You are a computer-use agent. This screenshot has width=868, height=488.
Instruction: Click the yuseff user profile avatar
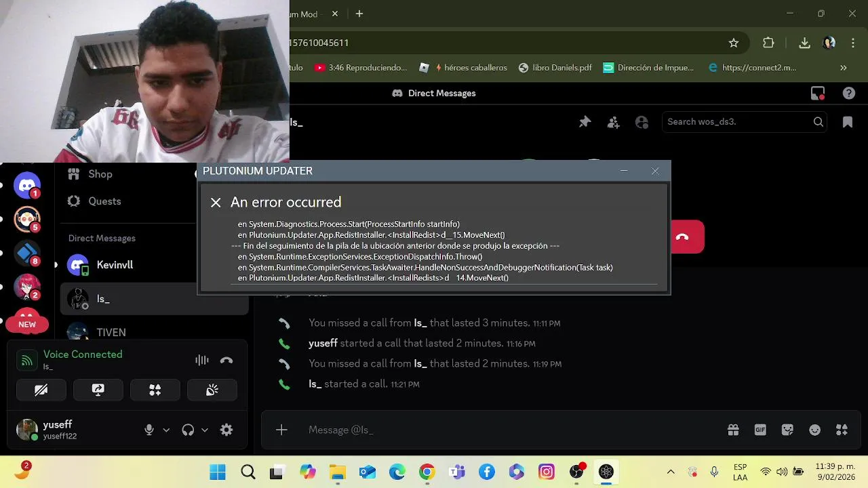click(x=27, y=430)
